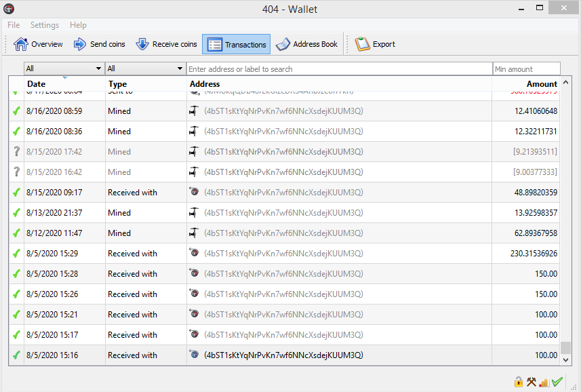Click confirmed checkmark for 8/16/2020 08:59
The width and height of the screenshot is (581, 392).
[x=16, y=111]
